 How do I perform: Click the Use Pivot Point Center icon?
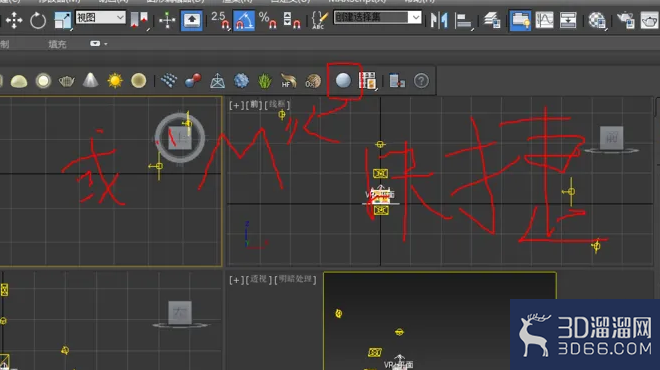(x=139, y=20)
